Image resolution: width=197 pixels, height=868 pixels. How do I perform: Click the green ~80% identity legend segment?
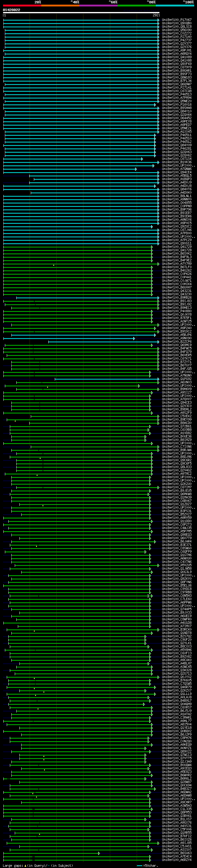coord(137,6)
